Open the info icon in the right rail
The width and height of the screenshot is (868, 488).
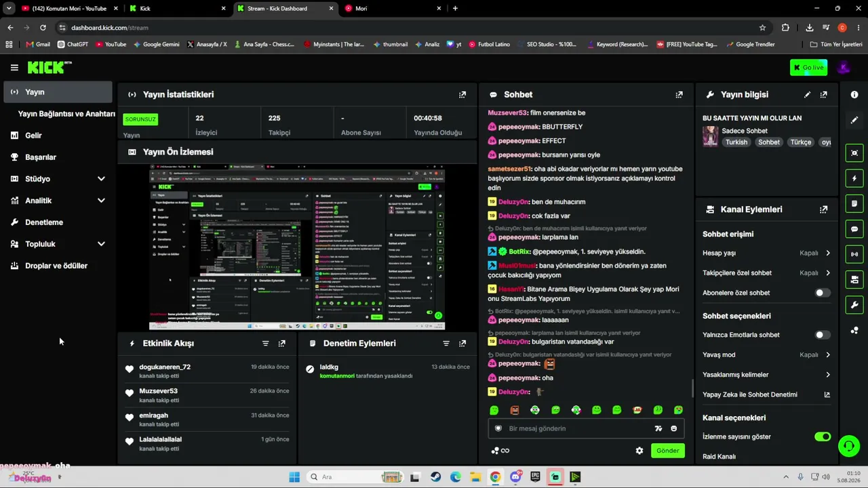[854, 95]
